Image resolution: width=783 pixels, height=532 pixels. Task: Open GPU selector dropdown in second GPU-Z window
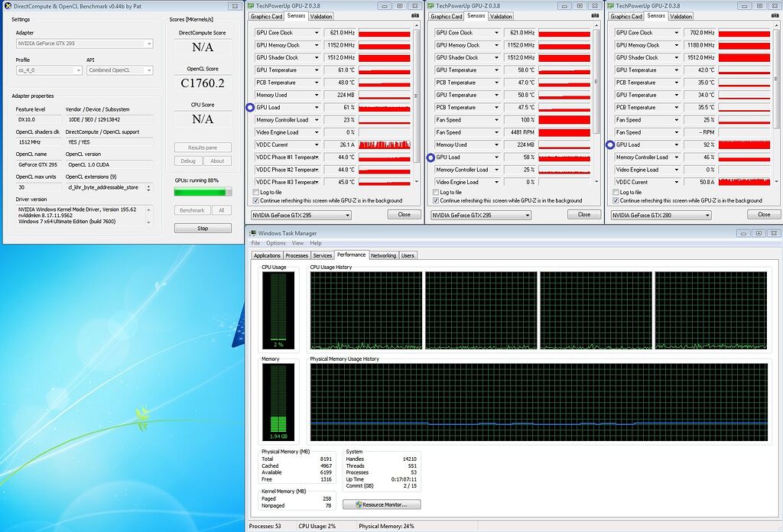coord(481,215)
